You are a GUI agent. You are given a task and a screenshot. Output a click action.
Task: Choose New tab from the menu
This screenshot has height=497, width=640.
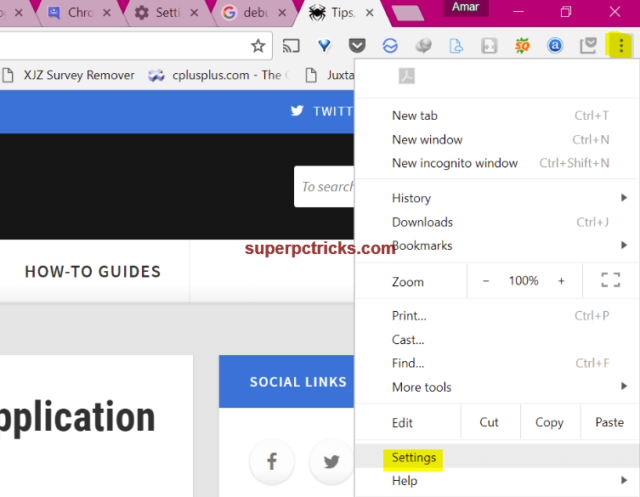[x=497, y=115]
